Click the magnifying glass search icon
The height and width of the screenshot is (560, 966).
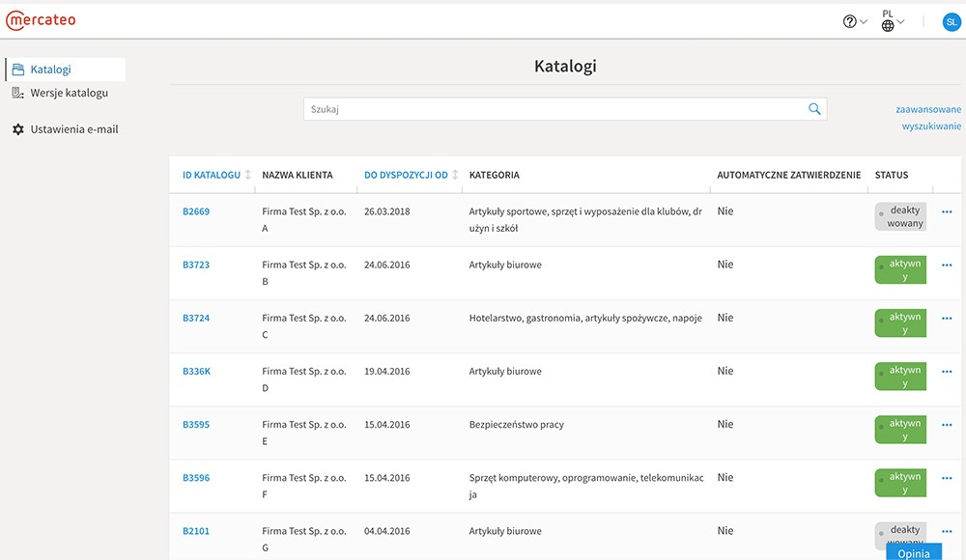pos(814,109)
